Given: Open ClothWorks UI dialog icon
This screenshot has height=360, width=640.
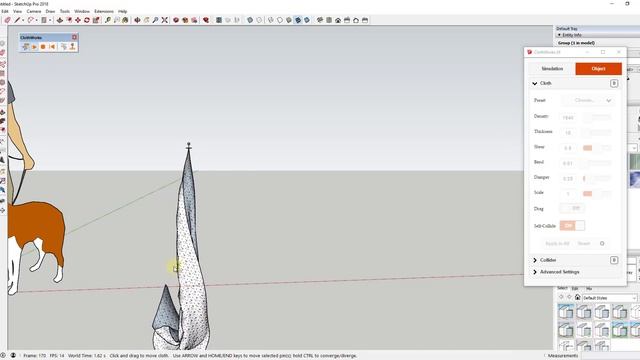Looking at the screenshot, I should [25, 47].
